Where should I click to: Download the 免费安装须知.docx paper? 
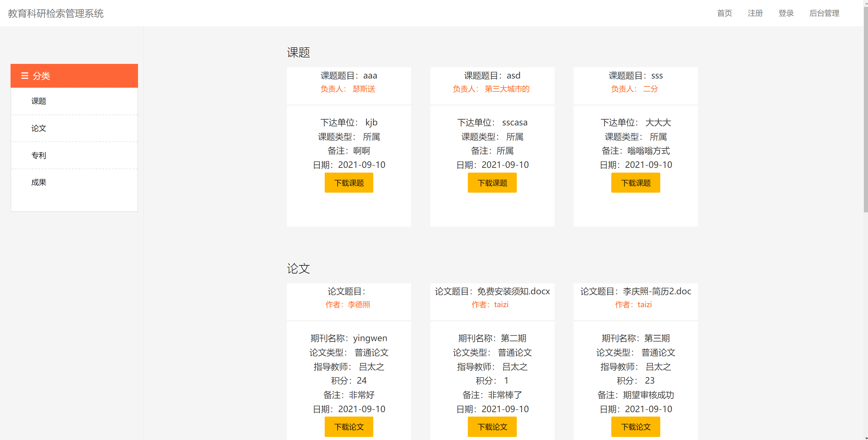click(x=492, y=427)
